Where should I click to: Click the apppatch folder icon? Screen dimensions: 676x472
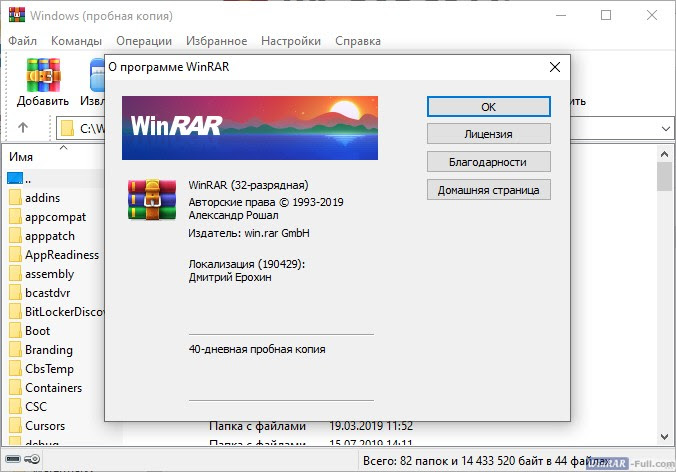(16, 236)
